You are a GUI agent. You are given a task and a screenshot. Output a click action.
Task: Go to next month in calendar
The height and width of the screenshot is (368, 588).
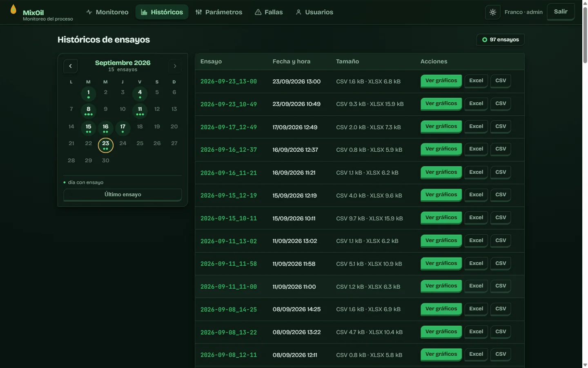pos(175,66)
